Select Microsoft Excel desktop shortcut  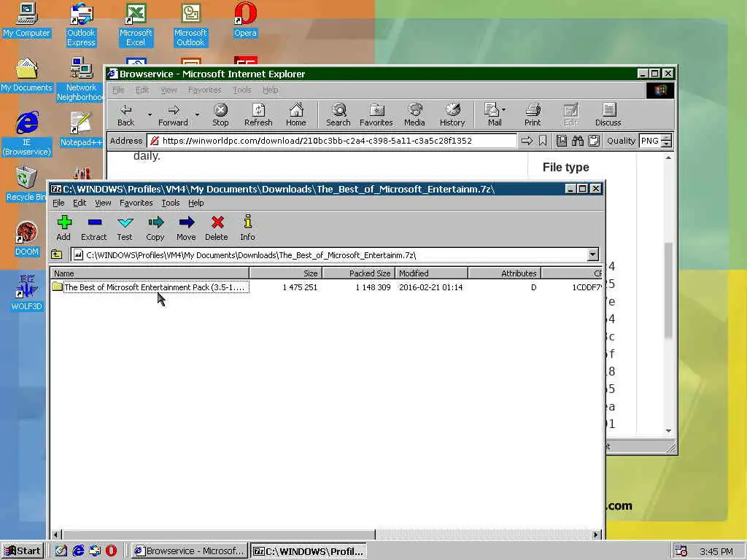(x=136, y=25)
